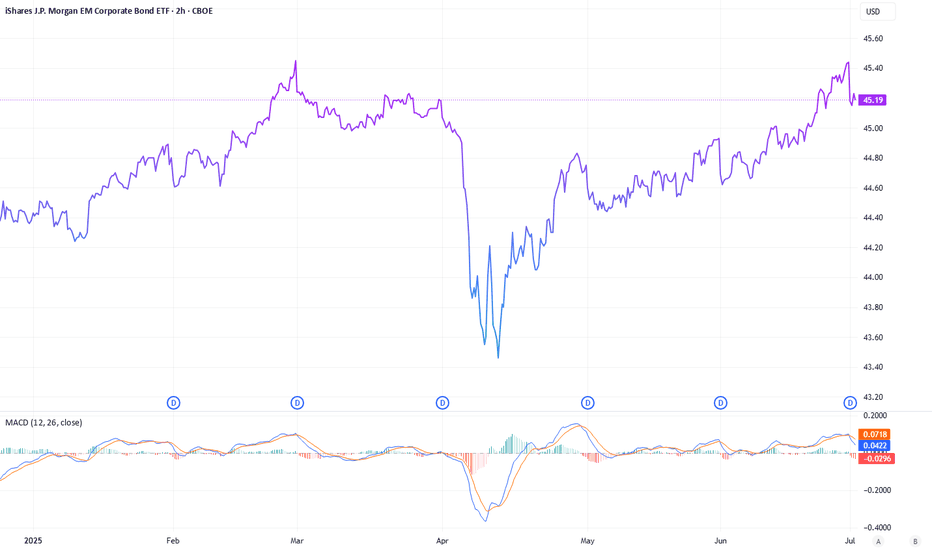Open the USD currency dropdown
This screenshot has width=932, height=550.
pos(877,11)
